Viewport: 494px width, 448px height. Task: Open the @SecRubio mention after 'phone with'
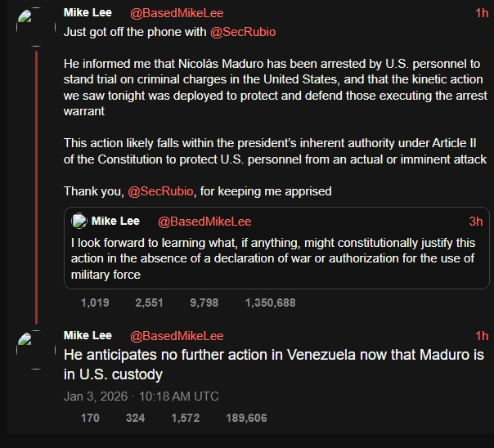click(x=243, y=32)
